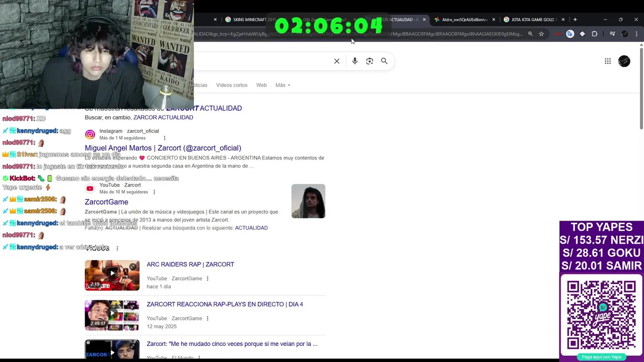Open Miguel Angel Martos Zarcort Instagram link

pos(163,148)
